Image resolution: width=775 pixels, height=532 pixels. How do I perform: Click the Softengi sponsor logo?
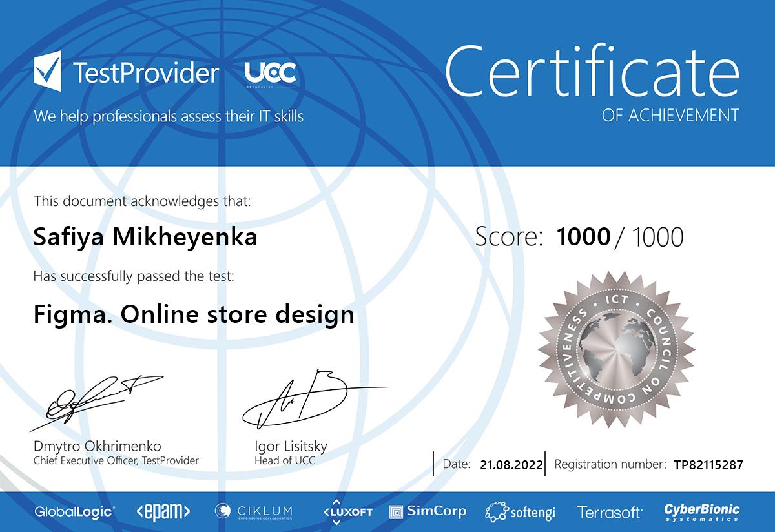click(521, 512)
